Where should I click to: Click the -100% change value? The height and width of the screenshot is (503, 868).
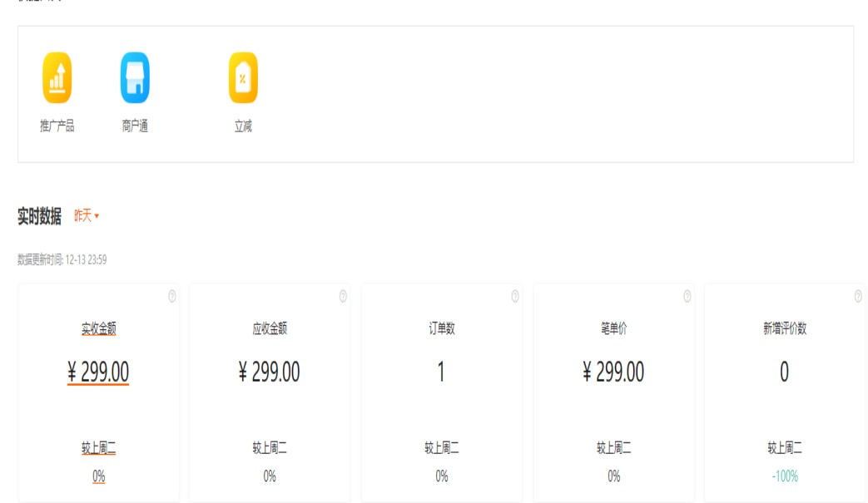coord(784,476)
